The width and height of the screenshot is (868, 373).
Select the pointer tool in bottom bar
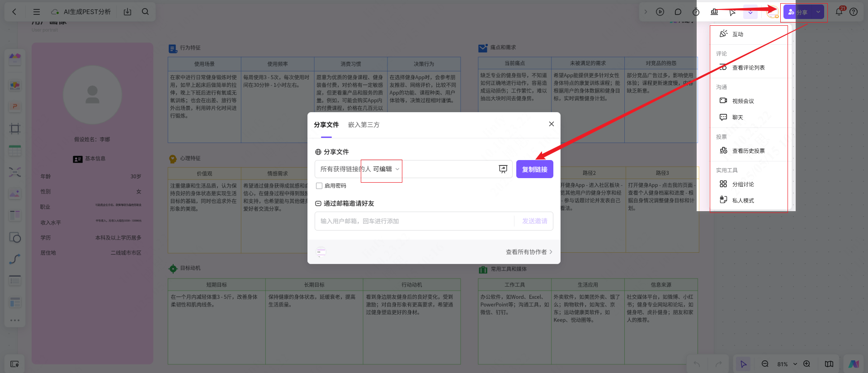tap(743, 364)
